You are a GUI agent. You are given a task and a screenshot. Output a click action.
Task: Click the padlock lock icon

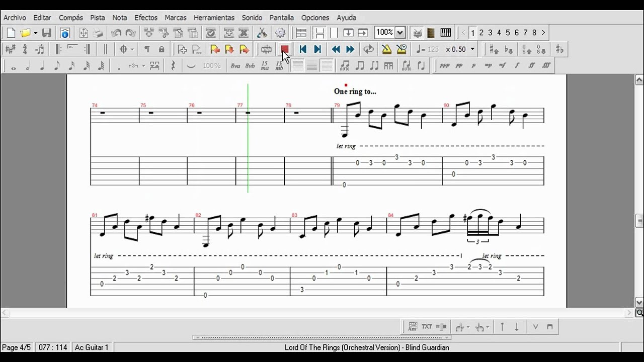[x=162, y=49]
